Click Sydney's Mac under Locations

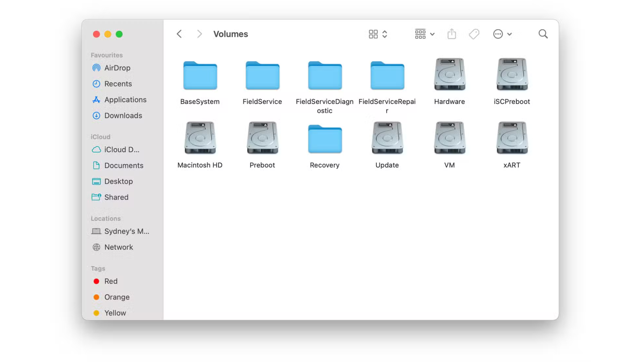[x=126, y=231]
